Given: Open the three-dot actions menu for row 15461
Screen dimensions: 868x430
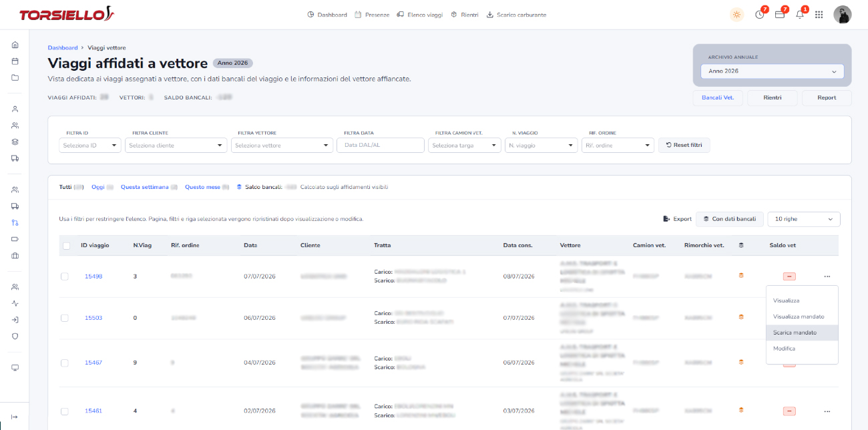Looking at the screenshot, I should pos(827,411).
